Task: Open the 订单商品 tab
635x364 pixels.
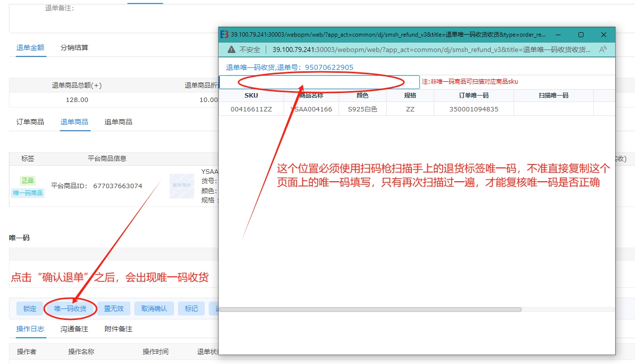Action: [30, 122]
